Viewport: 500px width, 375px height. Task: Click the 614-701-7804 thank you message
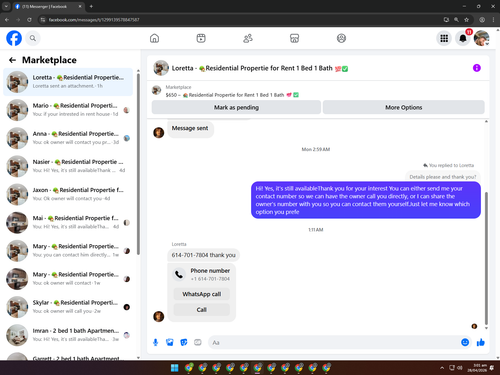click(203, 255)
